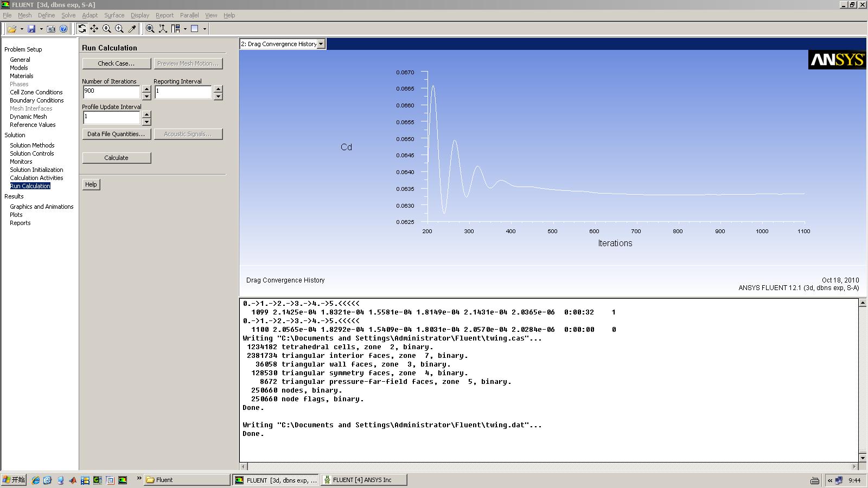
Task: Select Monitors in the Solution tree
Action: click(21, 162)
